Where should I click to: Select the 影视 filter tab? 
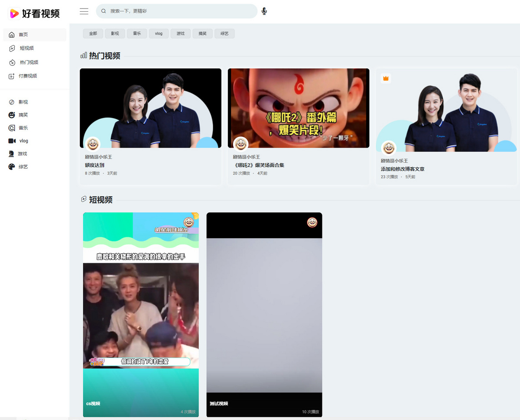115,33
